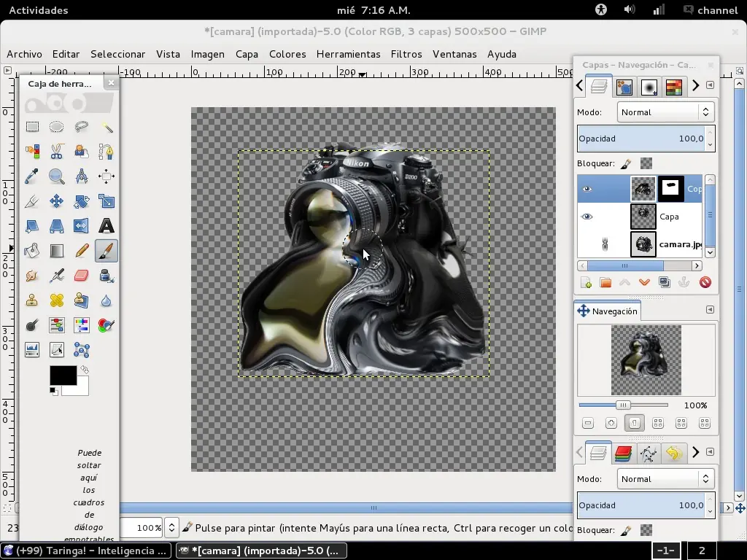The width and height of the screenshot is (747, 560).
Task: Select the Move tool
Action: click(x=57, y=201)
